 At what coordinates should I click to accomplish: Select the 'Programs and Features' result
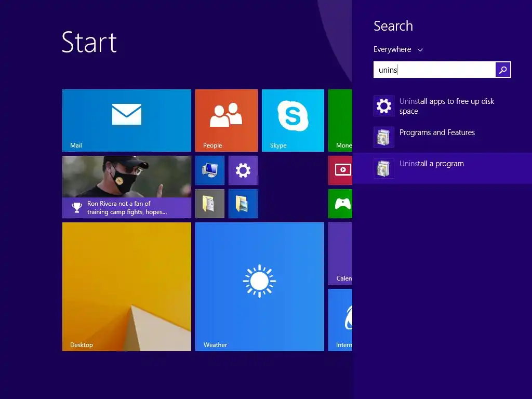pyautogui.click(x=442, y=137)
